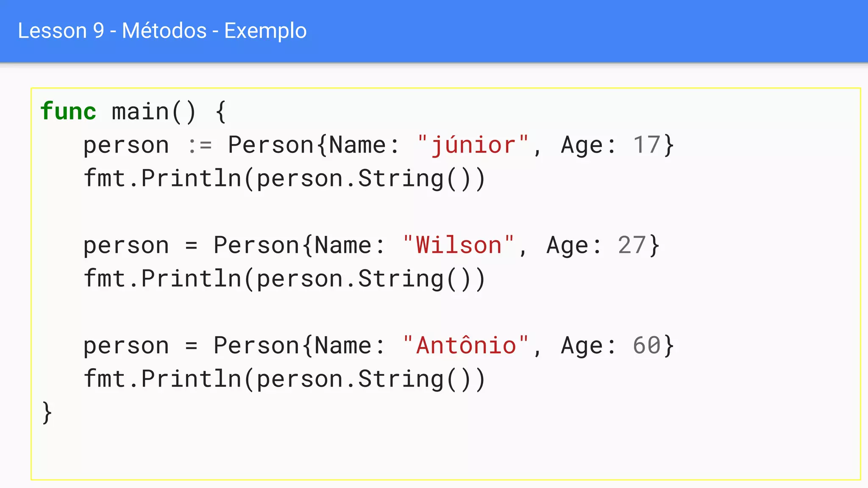Click the string literal "Wilson"
Screen dimensions: 868x488
[x=458, y=245]
